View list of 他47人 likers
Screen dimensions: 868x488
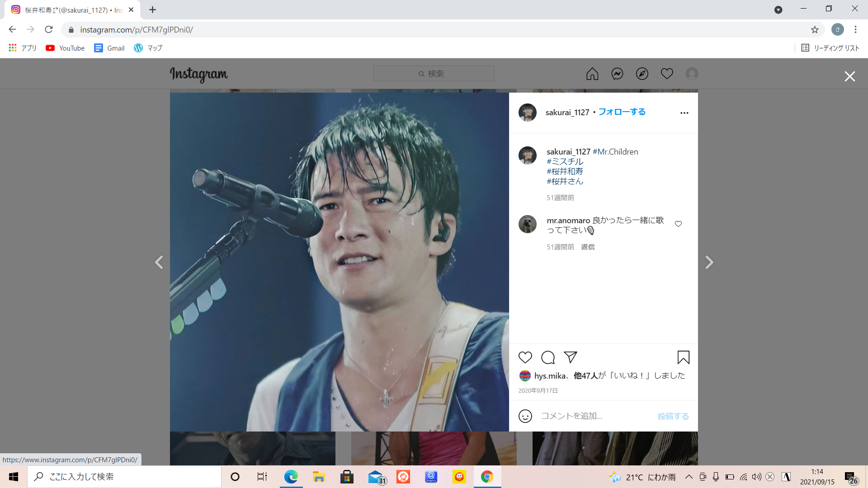tap(586, 376)
